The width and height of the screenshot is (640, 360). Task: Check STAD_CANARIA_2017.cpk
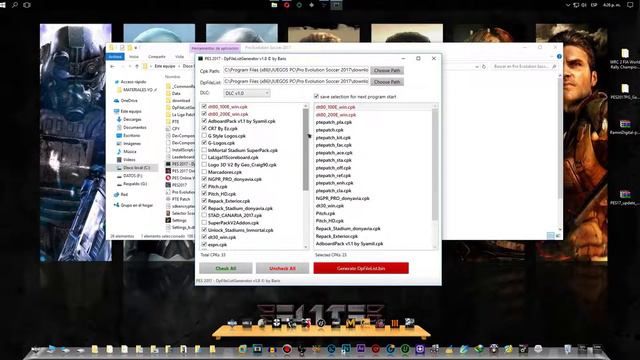[x=204, y=215]
